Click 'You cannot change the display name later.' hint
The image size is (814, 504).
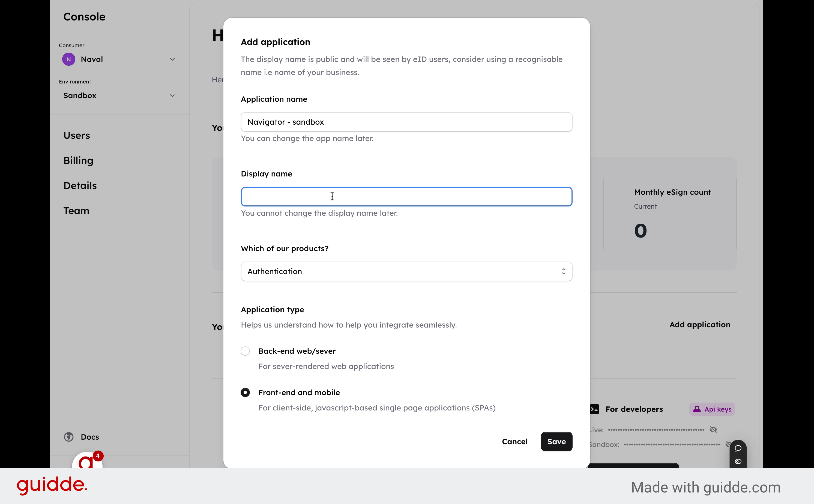[319, 213]
